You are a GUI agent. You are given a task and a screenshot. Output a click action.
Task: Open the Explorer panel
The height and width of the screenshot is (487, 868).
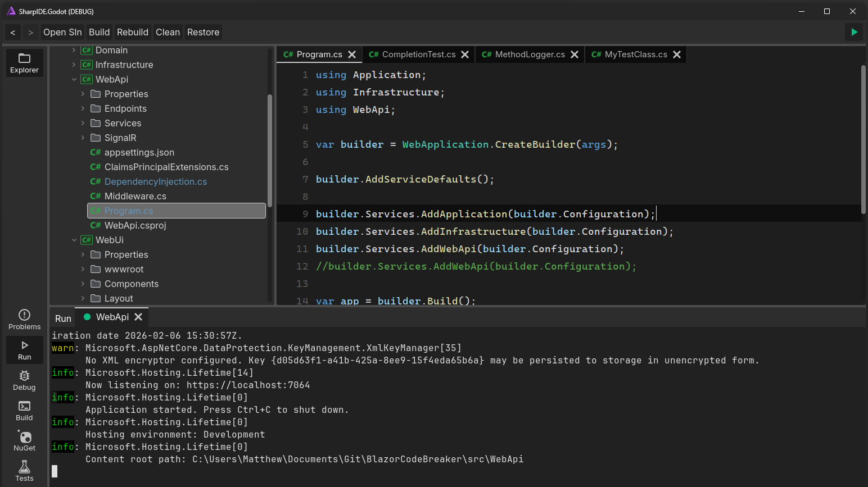click(x=24, y=62)
